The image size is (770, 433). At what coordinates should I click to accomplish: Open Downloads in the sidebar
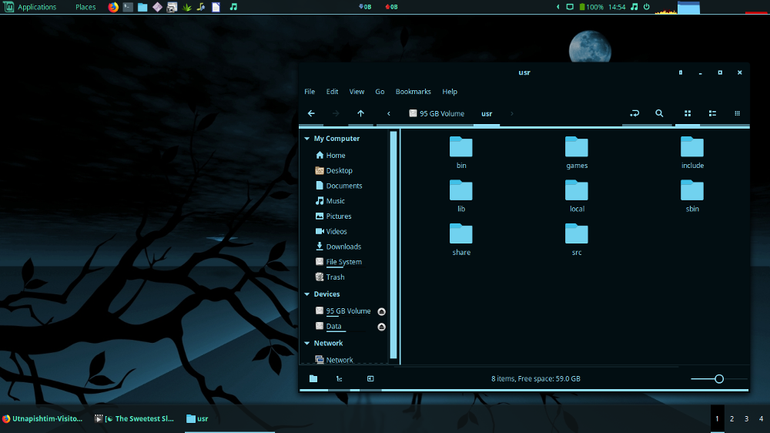(343, 246)
